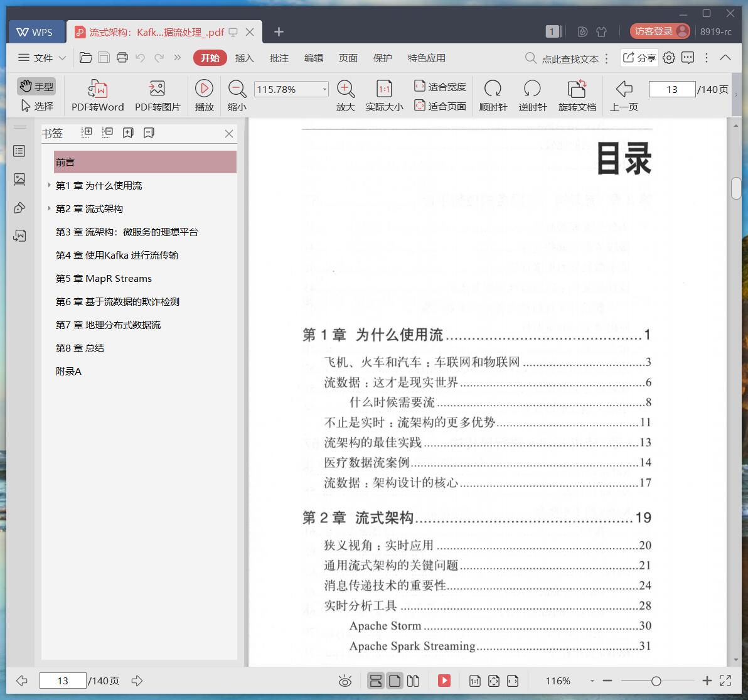The height and width of the screenshot is (700, 748).
Task: Open the more options vertical dots menu
Action: point(707,58)
